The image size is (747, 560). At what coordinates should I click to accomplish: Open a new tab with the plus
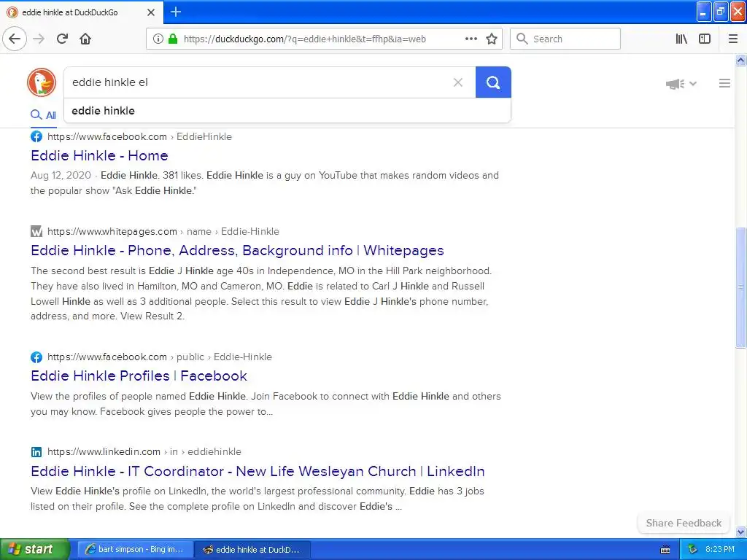tap(175, 12)
